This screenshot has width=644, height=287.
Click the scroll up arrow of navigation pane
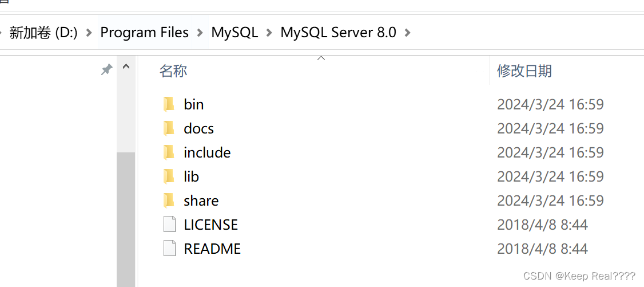coord(126,66)
